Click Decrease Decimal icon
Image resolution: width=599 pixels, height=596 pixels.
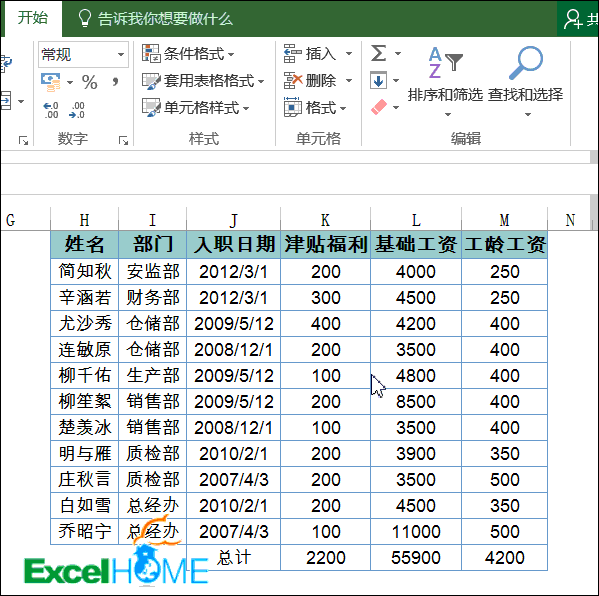(x=77, y=110)
